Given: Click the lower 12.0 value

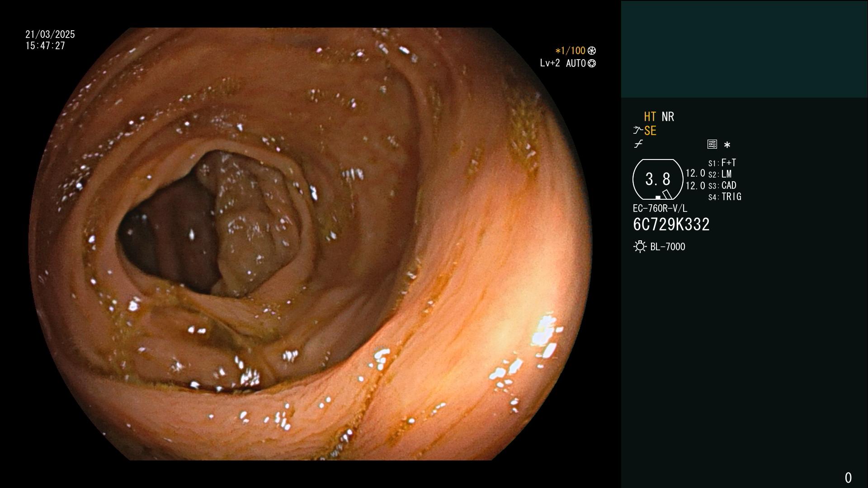Looking at the screenshot, I should coord(695,186).
